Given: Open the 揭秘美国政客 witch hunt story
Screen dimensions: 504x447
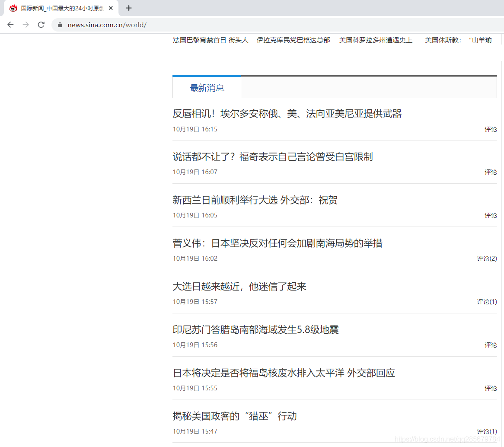Looking at the screenshot, I should (x=235, y=416).
